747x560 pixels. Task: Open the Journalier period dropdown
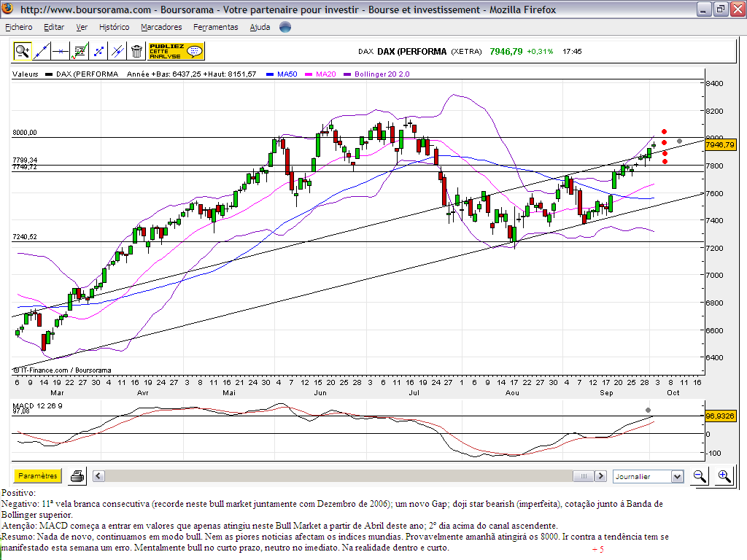(649, 476)
